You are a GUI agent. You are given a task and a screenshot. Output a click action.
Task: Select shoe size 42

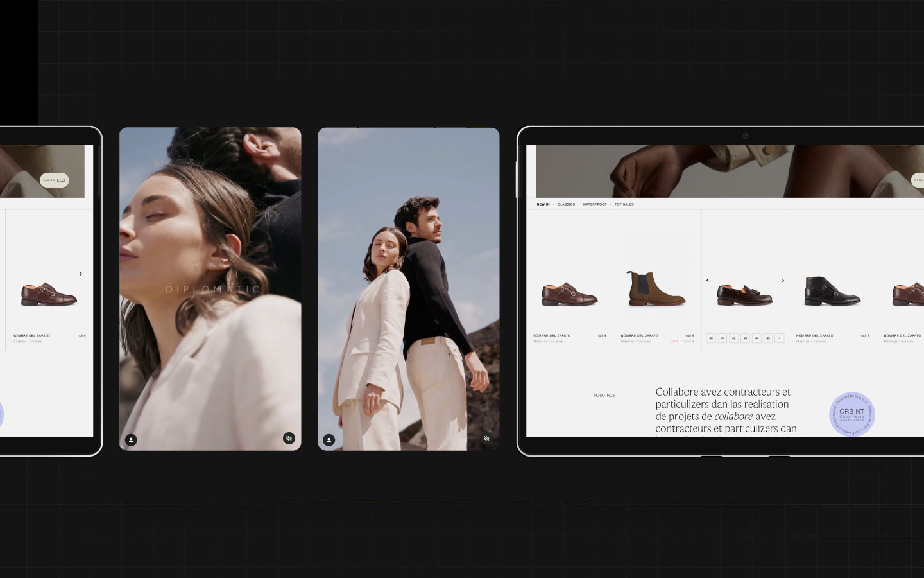[733, 338]
